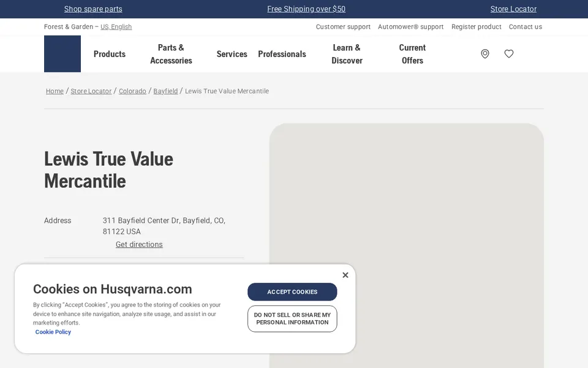Click the map placeholder area
Image resolution: width=588 pixels, height=368 pixels.
407,245
